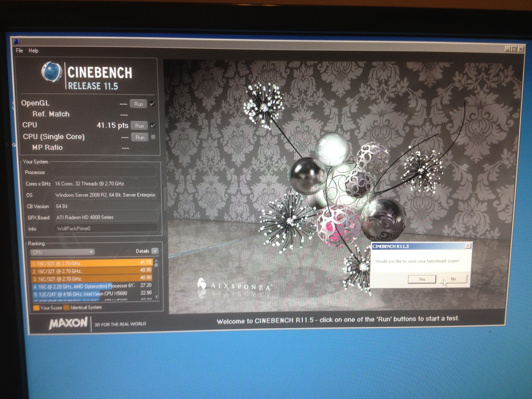Screen dimensions: 532x399
Task: Click the app icon in window title bar
Action: click(x=16, y=42)
